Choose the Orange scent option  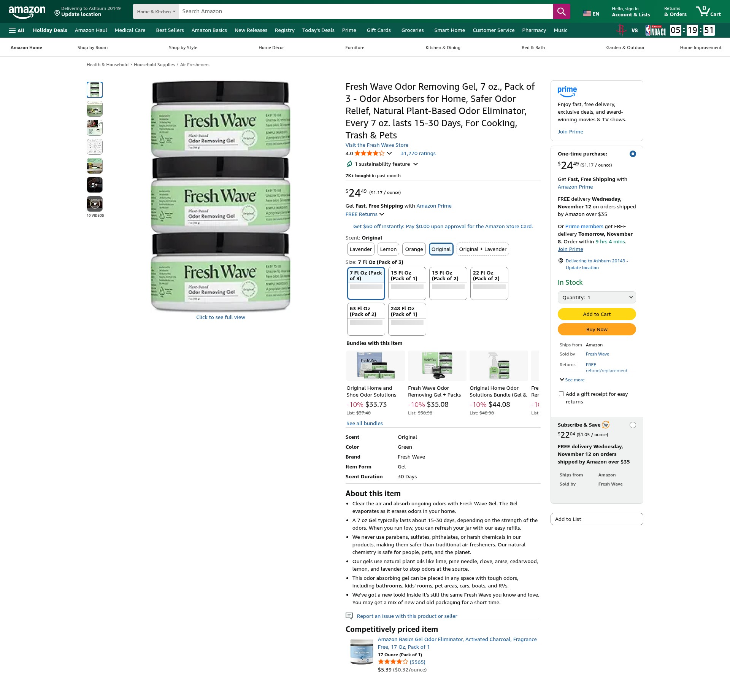[x=414, y=249]
